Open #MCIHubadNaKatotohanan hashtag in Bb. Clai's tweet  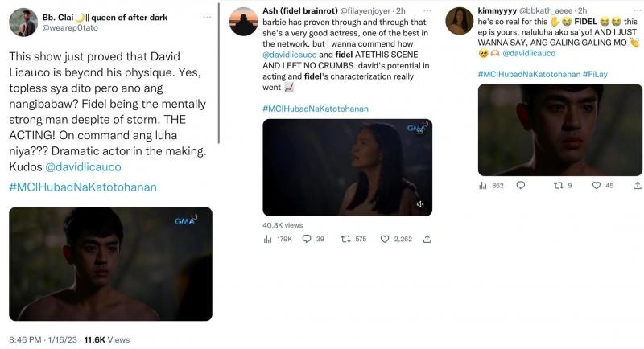[82, 187]
